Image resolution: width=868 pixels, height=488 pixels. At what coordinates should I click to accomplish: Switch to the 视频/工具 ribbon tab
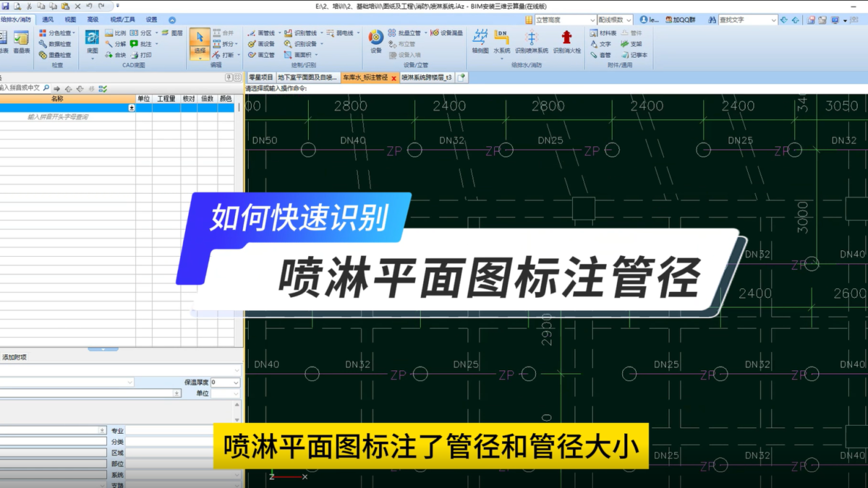pyautogui.click(x=122, y=20)
